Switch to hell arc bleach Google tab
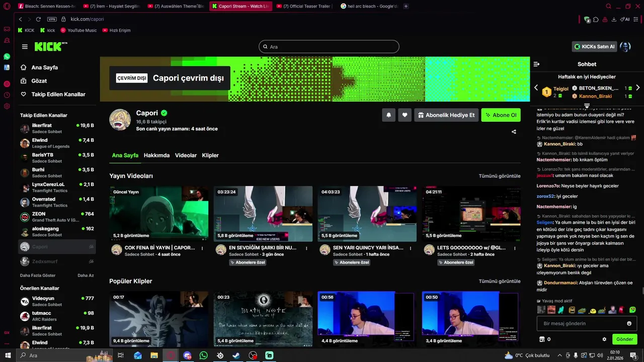Screen dimensions: 644x362 point(369,6)
